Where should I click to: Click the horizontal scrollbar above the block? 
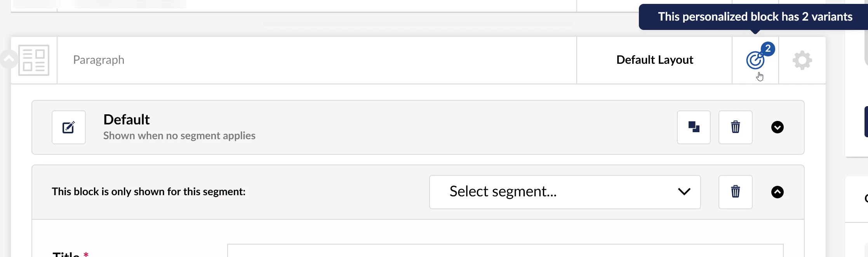pyautogui.click(x=417, y=24)
